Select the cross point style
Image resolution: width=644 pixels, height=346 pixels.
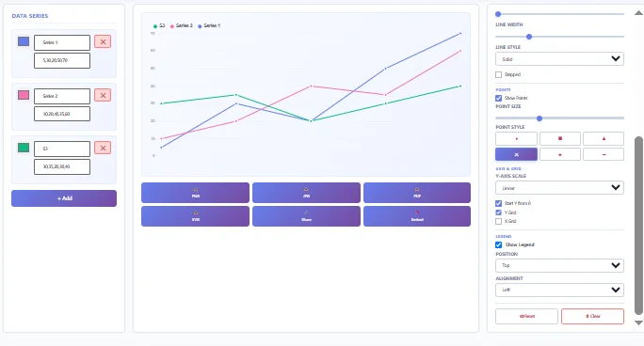coord(516,154)
